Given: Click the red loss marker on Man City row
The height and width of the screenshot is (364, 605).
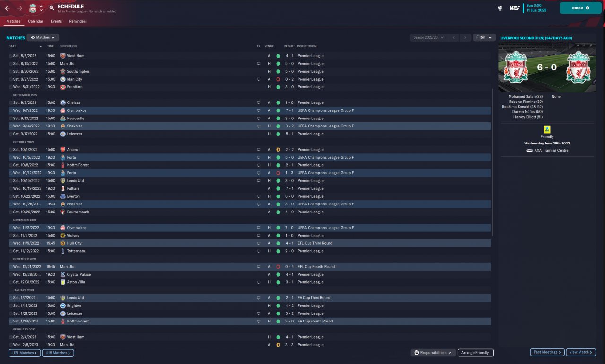Looking at the screenshot, I should (278, 79).
